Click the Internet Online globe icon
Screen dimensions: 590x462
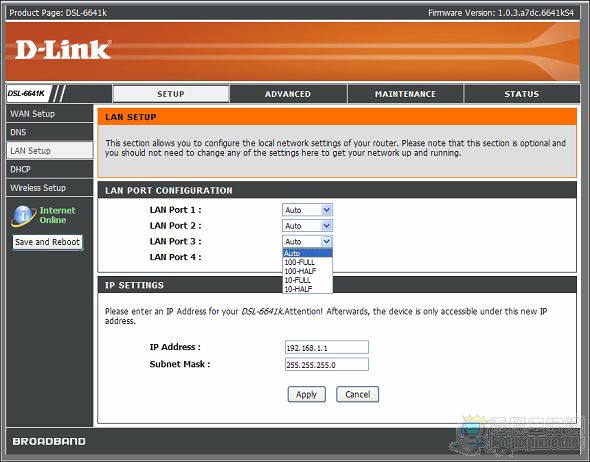click(23, 216)
